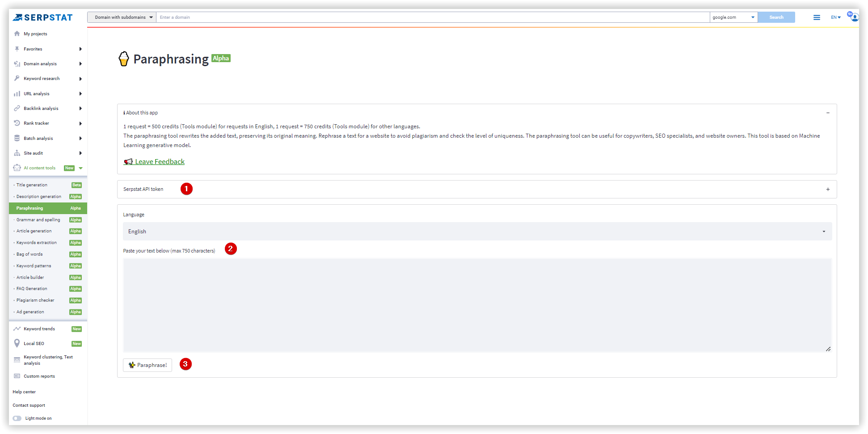
Task: Click the Keyword research key icon
Action: coord(17,78)
